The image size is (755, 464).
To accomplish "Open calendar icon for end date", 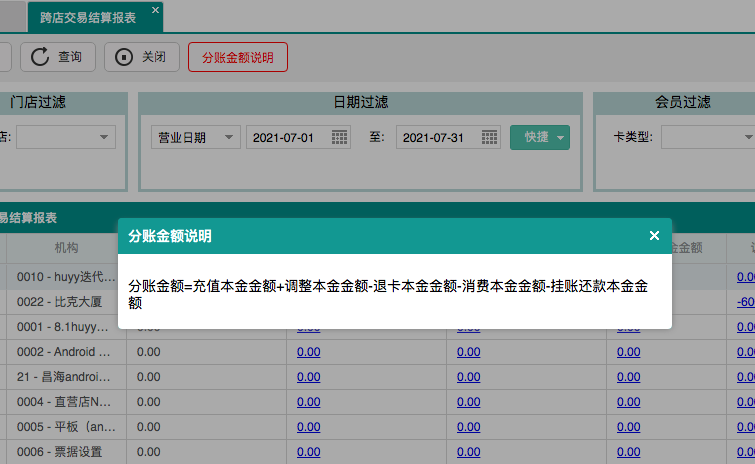I will point(489,137).
